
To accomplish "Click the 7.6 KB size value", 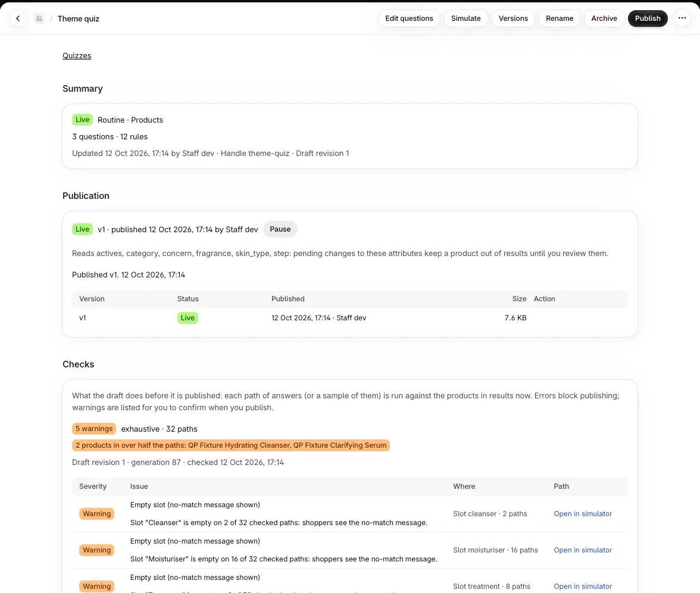I will point(515,318).
